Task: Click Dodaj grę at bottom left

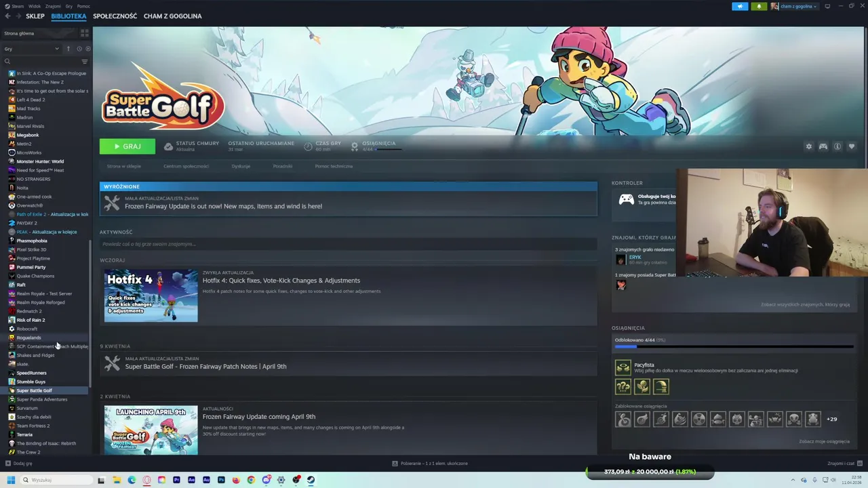Action: [18, 464]
